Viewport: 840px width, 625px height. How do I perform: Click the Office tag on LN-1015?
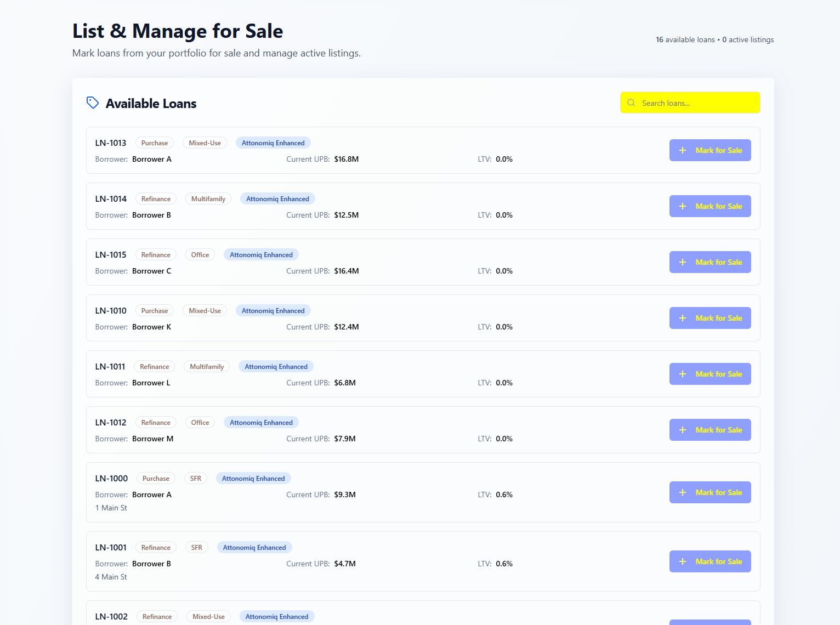(x=200, y=255)
